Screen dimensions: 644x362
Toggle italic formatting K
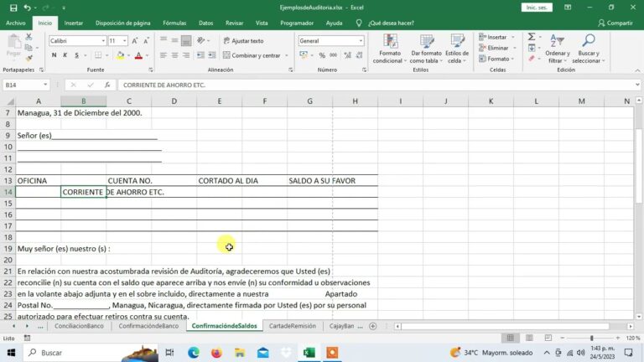(x=65, y=55)
